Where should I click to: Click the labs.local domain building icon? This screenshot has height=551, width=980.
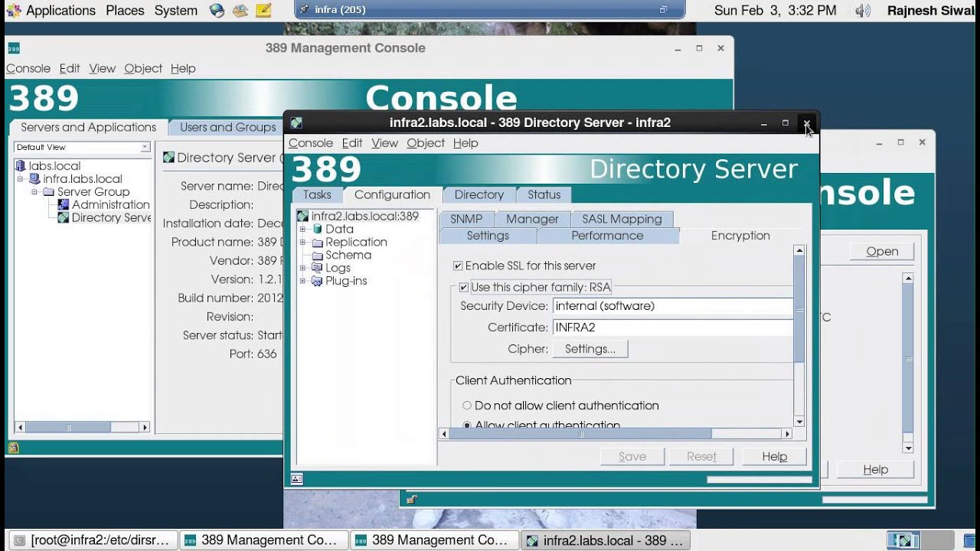pos(21,165)
